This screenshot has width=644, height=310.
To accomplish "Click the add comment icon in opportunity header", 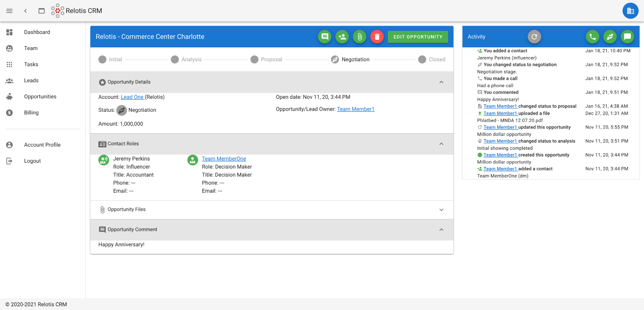I will tap(324, 37).
